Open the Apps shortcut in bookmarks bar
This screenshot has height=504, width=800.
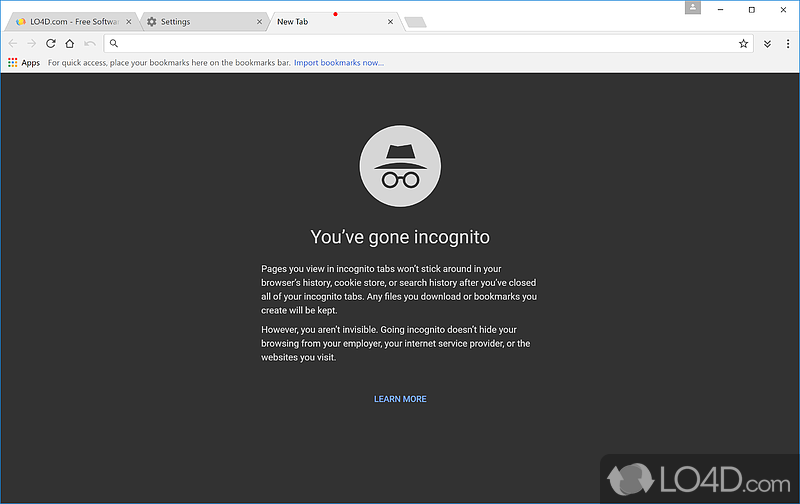(23, 63)
